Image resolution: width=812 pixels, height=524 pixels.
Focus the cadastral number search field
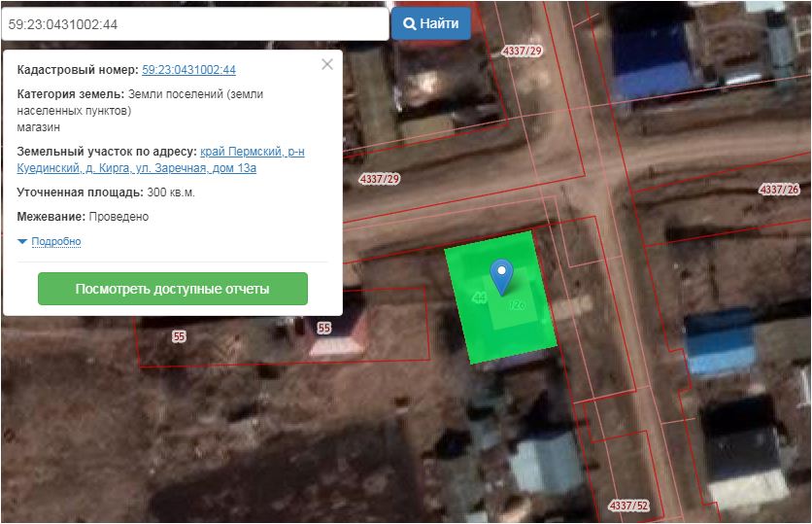[x=195, y=24]
